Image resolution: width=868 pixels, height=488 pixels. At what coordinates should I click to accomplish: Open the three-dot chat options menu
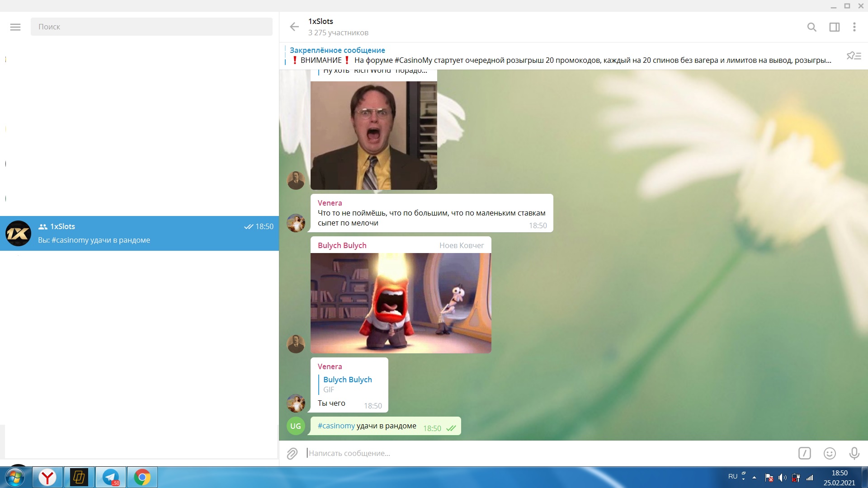(x=854, y=27)
